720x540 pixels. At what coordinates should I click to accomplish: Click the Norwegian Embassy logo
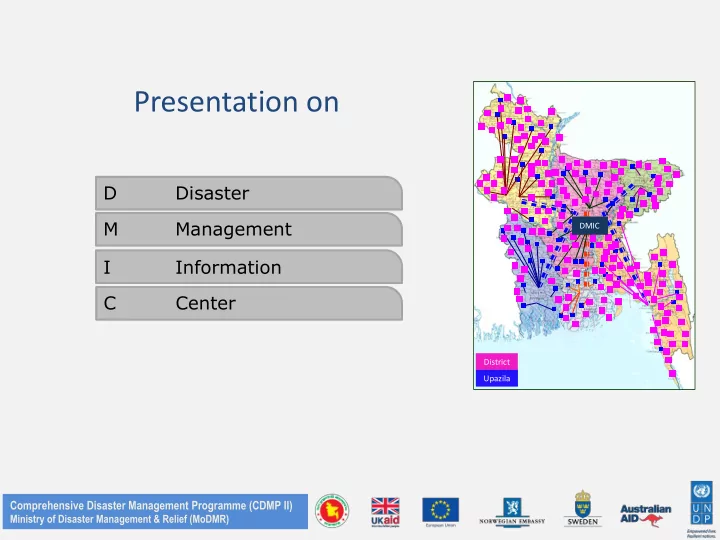pyautogui.click(x=512, y=512)
